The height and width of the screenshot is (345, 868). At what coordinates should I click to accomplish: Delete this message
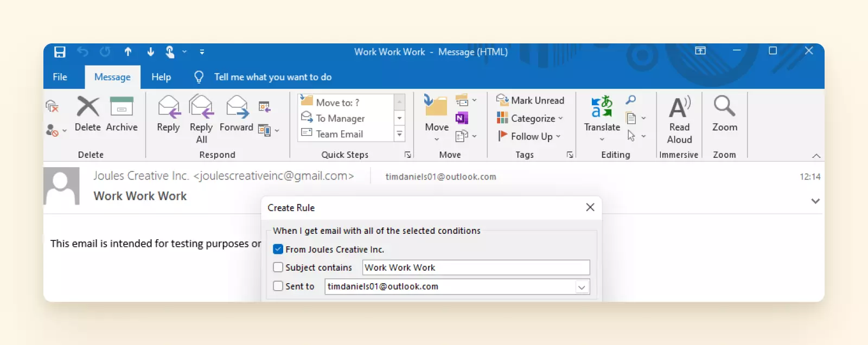pyautogui.click(x=87, y=114)
